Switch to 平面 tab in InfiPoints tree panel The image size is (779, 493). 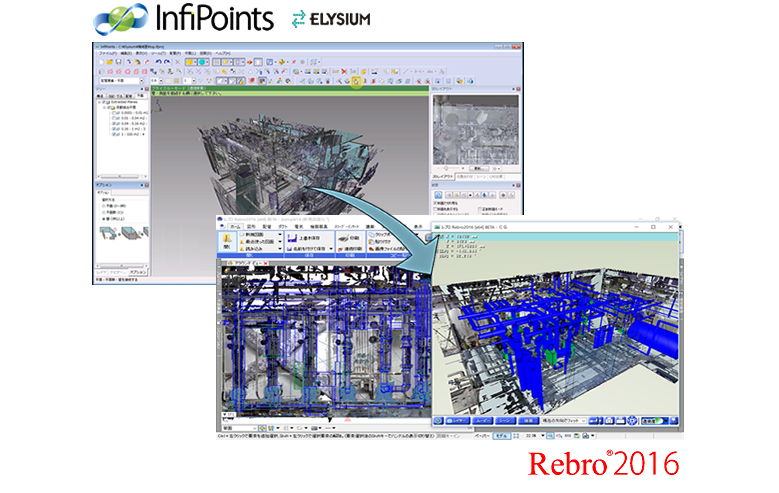(141, 96)
